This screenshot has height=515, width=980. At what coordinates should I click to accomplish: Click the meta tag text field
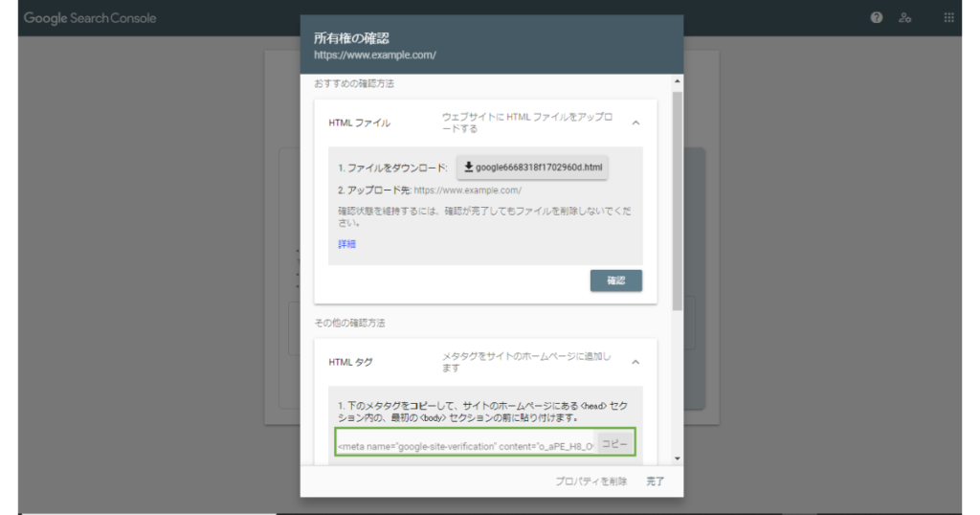point(466,446)
